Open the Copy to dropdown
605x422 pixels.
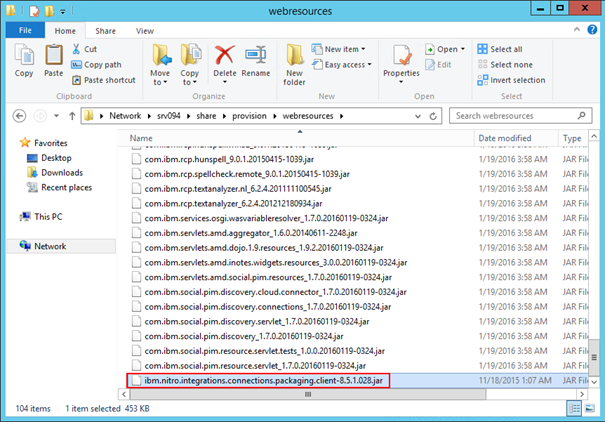190,62
